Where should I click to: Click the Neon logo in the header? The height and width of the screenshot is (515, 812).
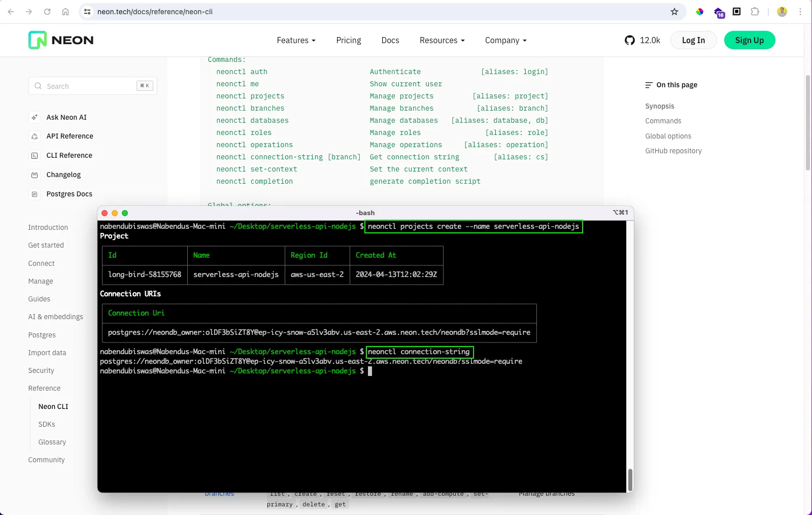[x=61, y=40]
